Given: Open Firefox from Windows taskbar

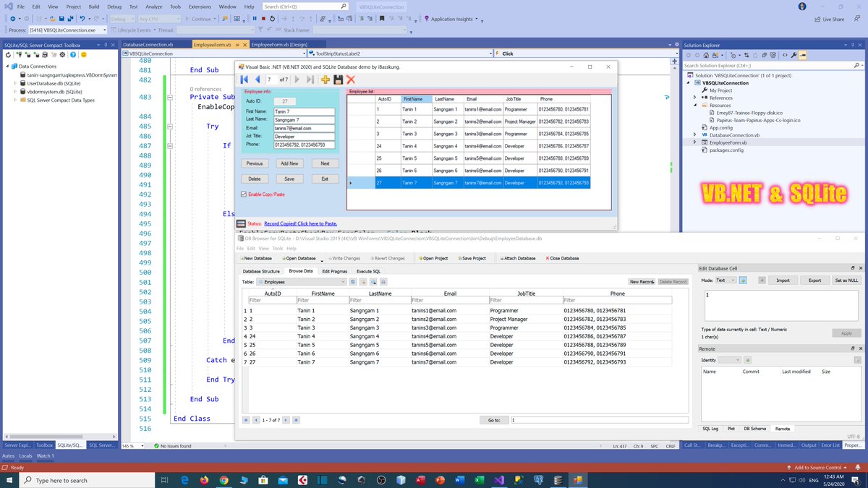Looking at the screenshot, I should [204, 480].
